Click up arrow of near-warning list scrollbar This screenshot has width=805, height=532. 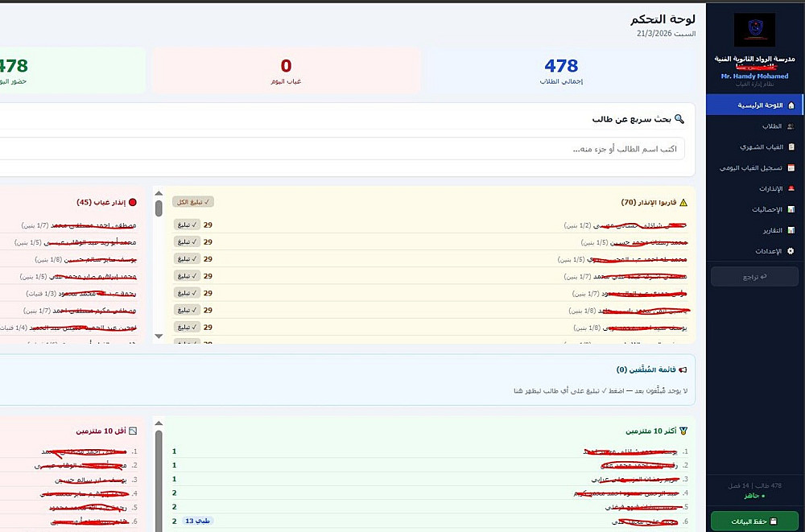(x=159, y=193)
